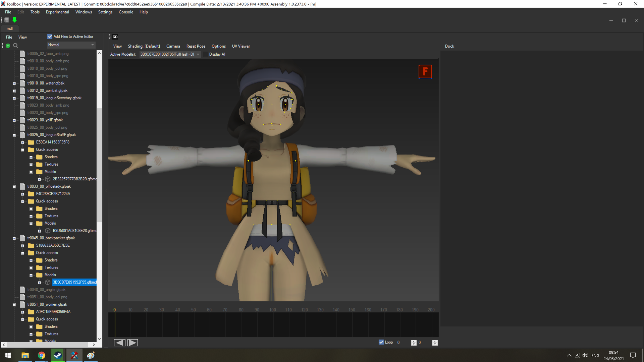This screenshot has width=644, height=362.
Task: Open Google Chrome from the taskbar
Action: pos(42,355)
